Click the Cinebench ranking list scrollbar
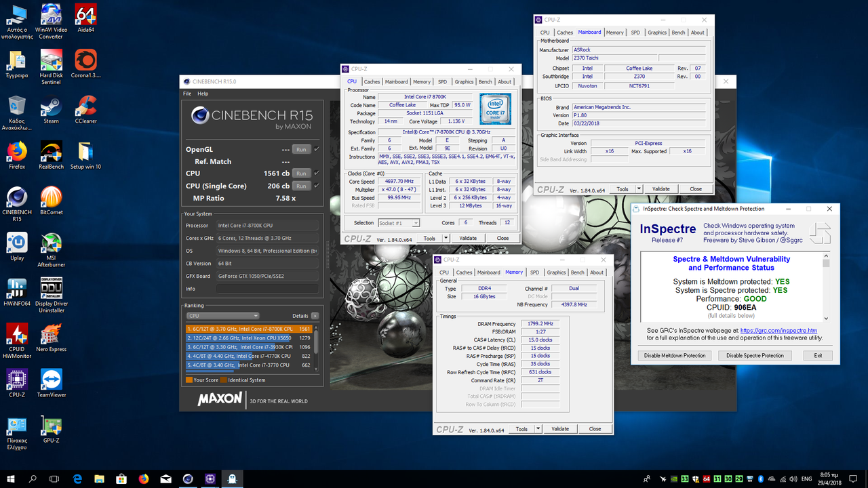Viewport: 868px width, 488px height. pos(315,347)
